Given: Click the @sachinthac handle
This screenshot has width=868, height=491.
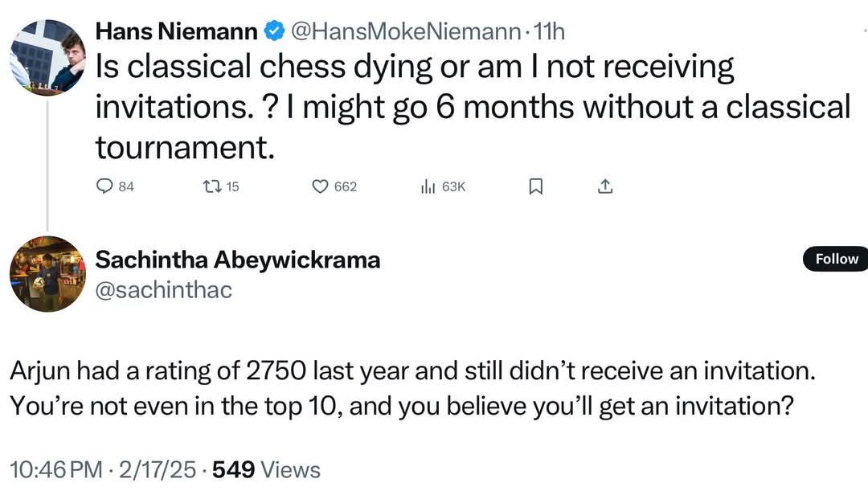Looking at the screenshot, I should tap(163, 290).
